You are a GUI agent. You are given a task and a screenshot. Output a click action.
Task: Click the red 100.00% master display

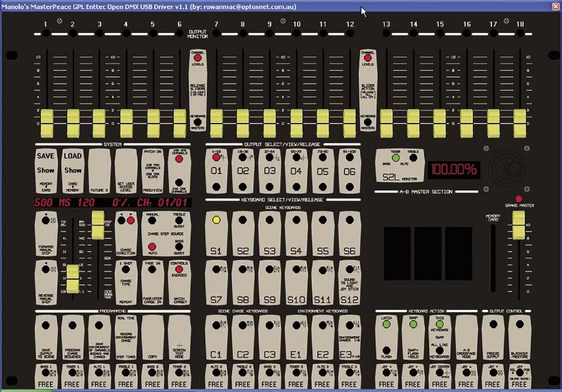[x=453, y=169]
